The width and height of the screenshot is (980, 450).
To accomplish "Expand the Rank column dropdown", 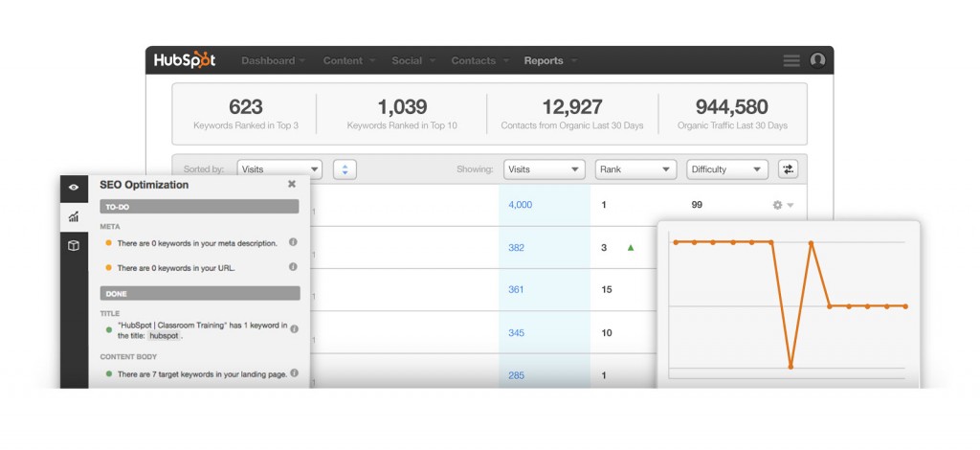I will 635,169.
